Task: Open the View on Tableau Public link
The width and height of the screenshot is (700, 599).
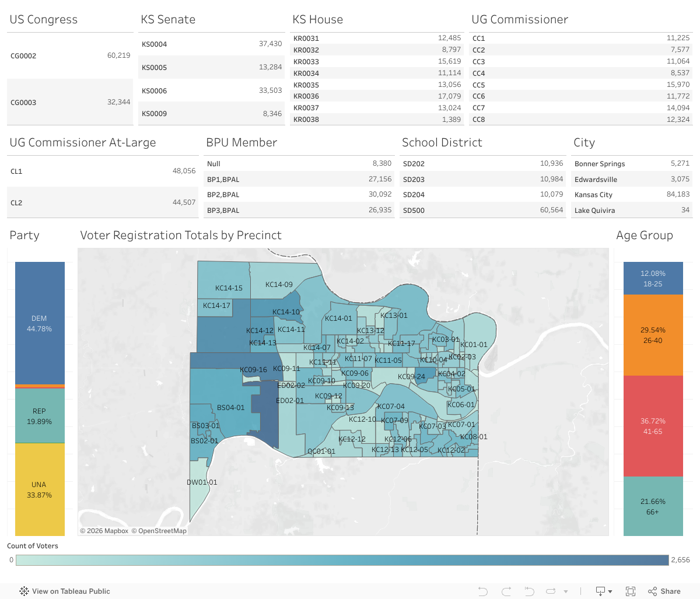Action: pyautogui.click(x=65, y=591)
